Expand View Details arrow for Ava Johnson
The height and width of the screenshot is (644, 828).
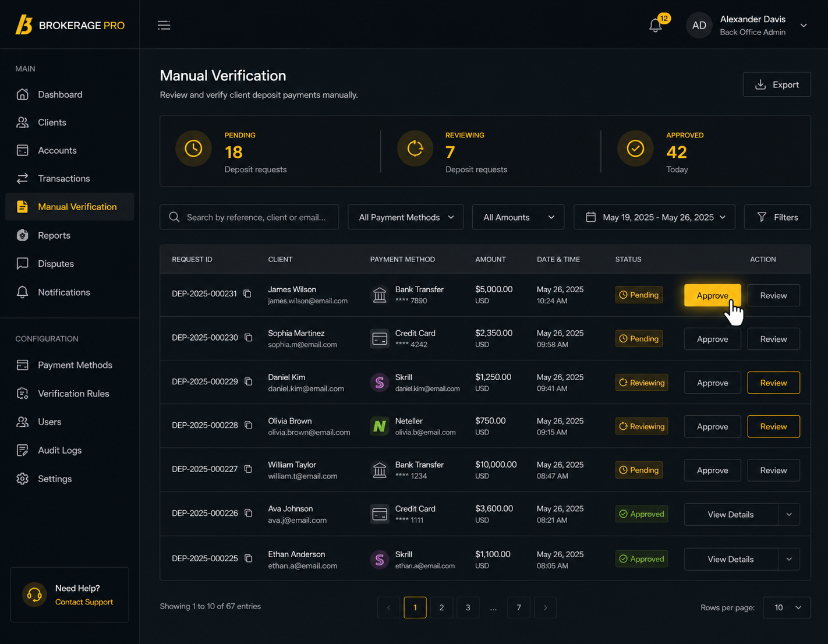[x=789, y=514]
